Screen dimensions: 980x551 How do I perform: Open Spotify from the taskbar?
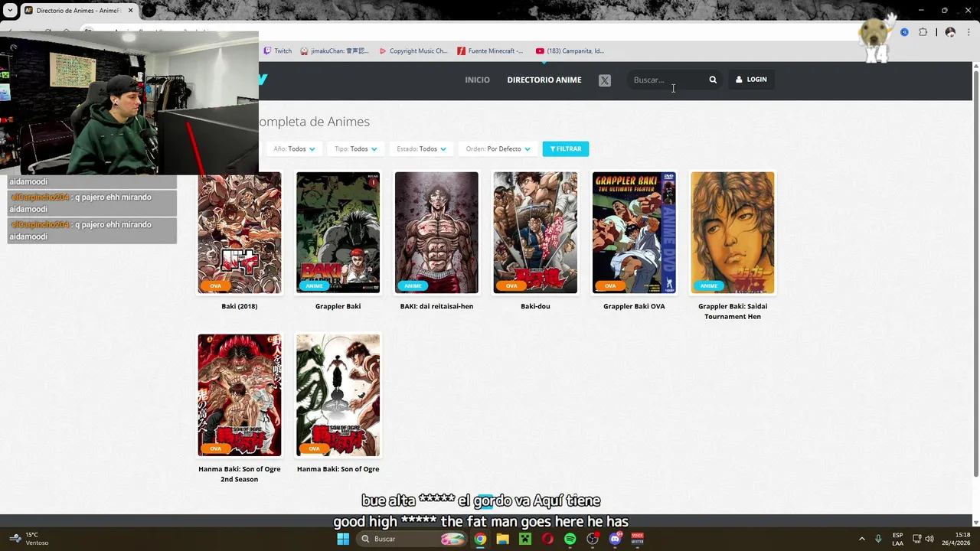tap(570, 539)
